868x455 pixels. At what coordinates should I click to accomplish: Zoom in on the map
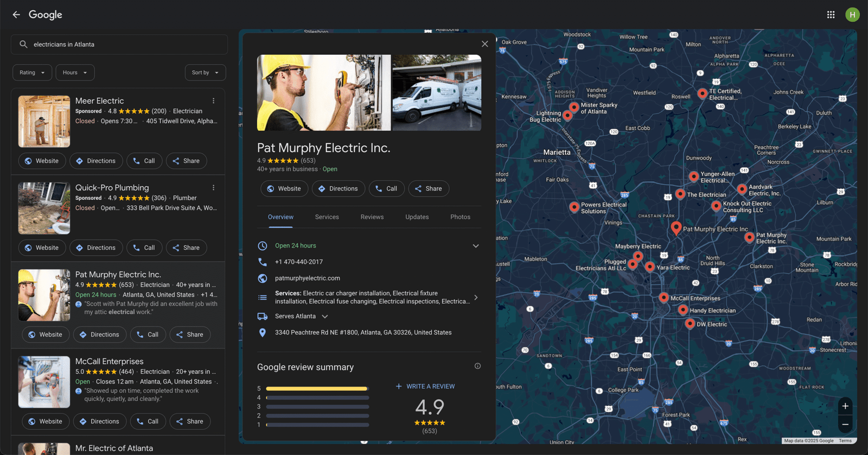845,406
